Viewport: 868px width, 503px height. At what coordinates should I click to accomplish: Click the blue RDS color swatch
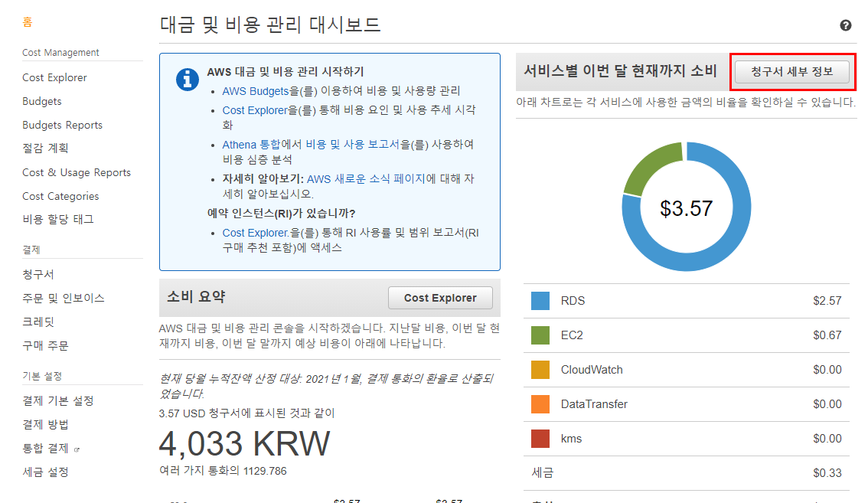pos(540,301)
